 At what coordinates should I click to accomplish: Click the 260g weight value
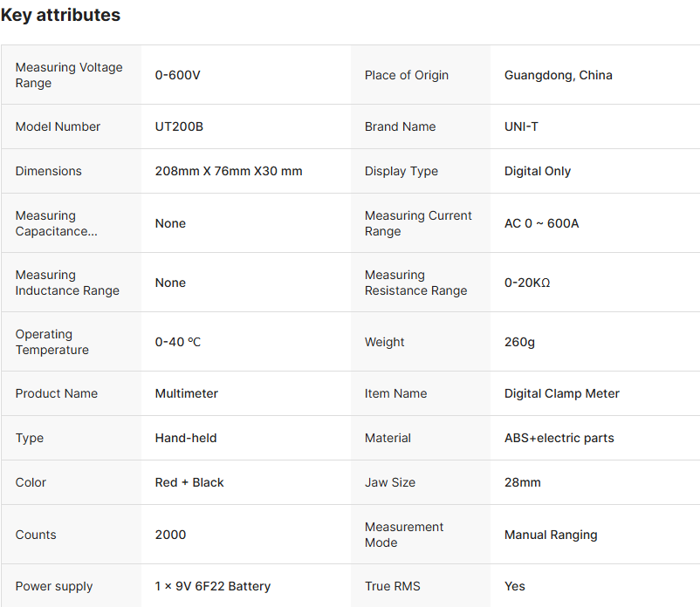tap(519, 342)
